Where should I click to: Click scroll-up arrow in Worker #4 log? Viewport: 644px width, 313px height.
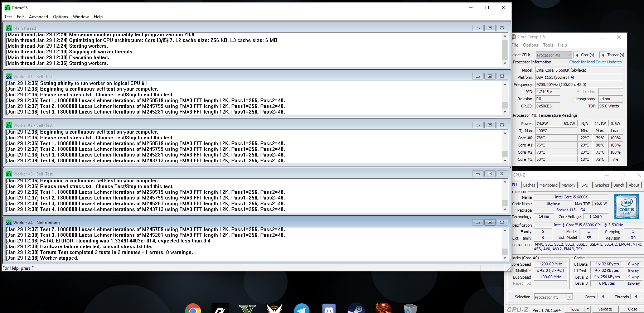(x=505, y=231)
